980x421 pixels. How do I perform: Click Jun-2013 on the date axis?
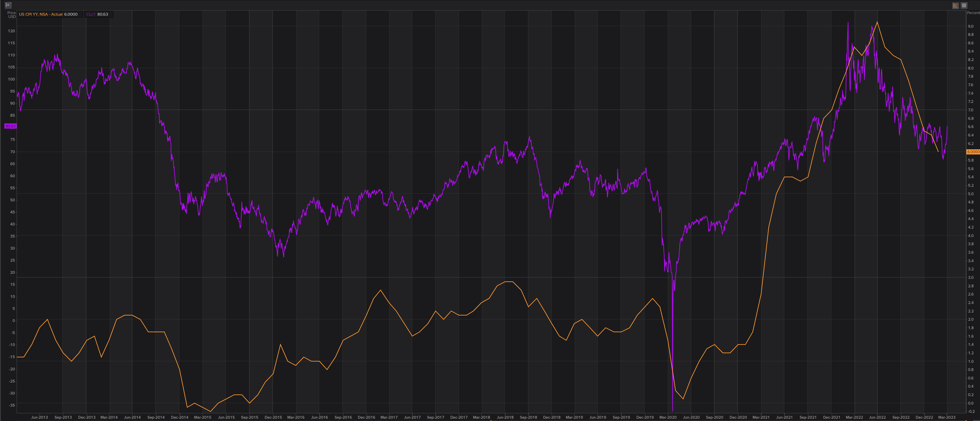39,417
